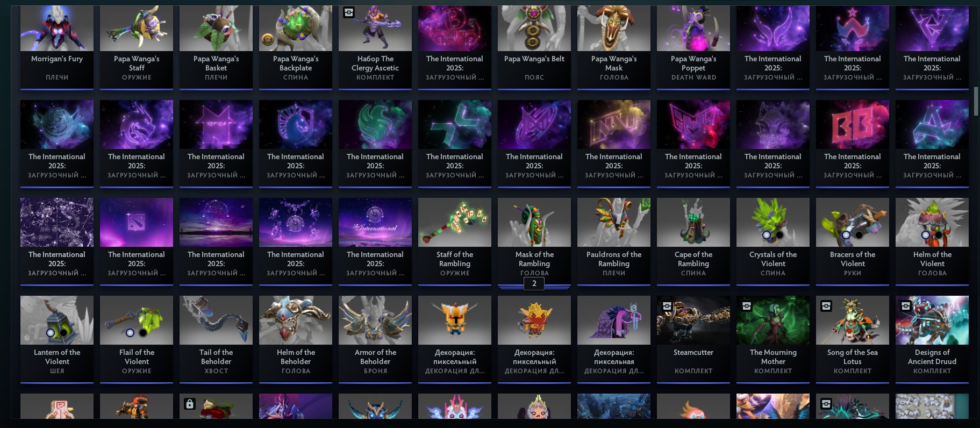The width and height of the screenshot is (980, 428).
Task: Click the style selector dots on Bracers of the Violent
Action: (x=853, y=235)
